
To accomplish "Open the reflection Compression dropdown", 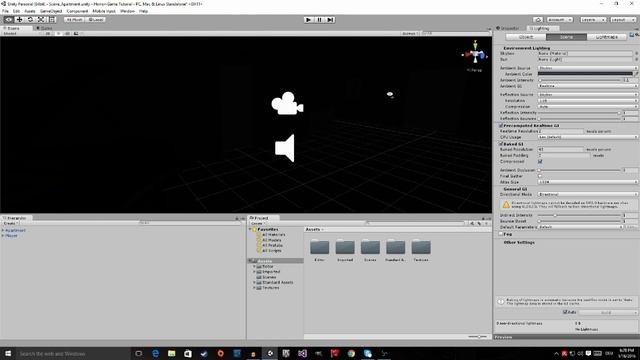I will [x=587, y=107].
